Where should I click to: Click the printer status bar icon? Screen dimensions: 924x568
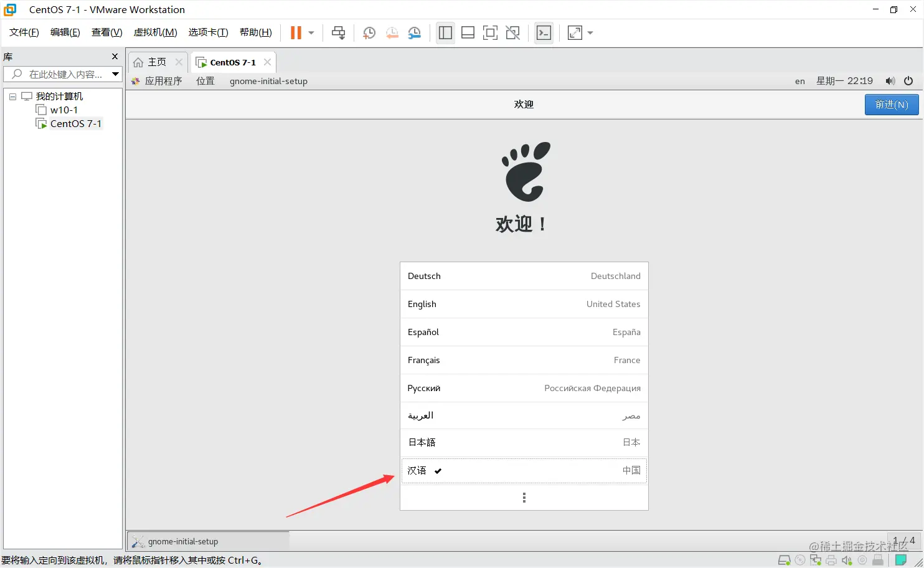pos(831,561)
